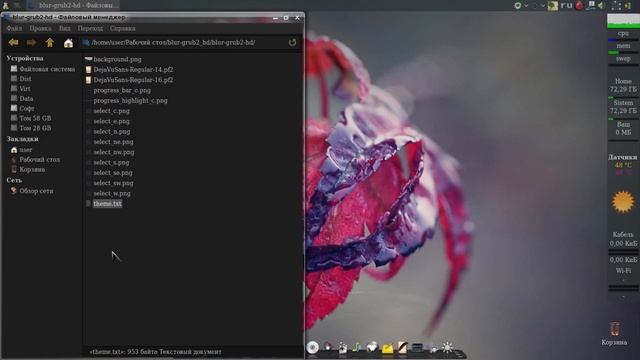Go to parent folder with up arrow
Screen dimensions: 640x360
pos(50,42)
